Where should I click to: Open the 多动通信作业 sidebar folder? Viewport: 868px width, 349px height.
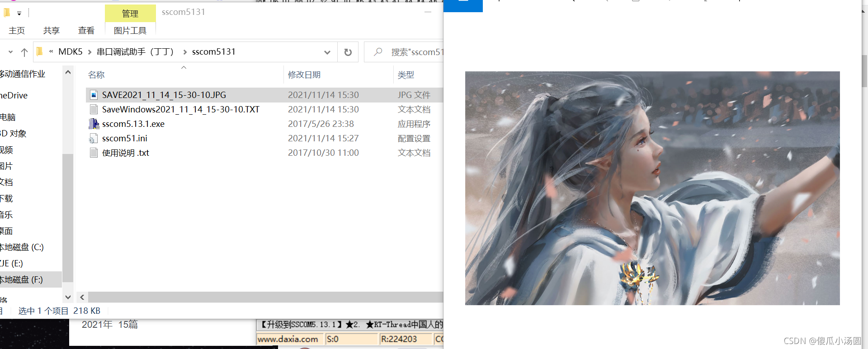point(23,74)
